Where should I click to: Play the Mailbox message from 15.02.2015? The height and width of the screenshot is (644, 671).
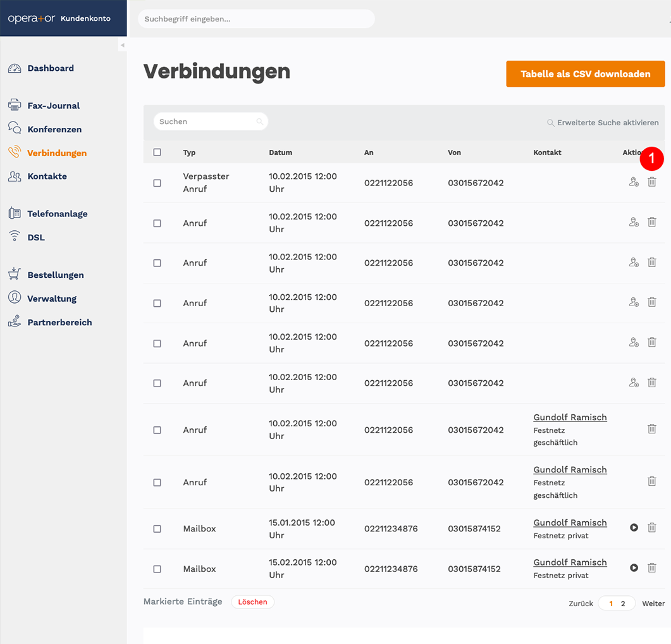(x=634, y=568)
